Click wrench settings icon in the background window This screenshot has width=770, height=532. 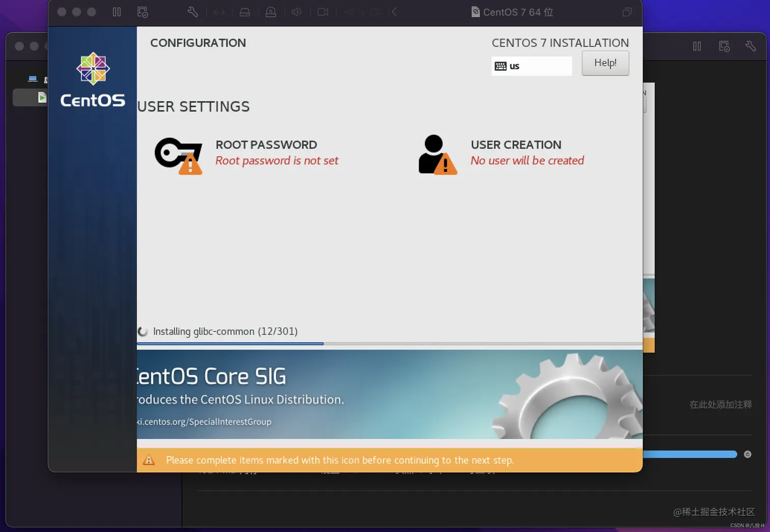click(751, 46)
